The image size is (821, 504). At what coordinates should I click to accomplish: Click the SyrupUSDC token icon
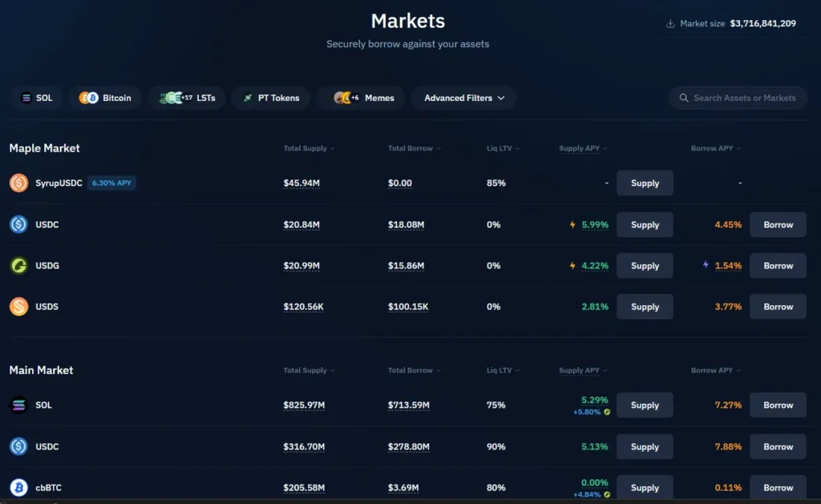point(19,183)
